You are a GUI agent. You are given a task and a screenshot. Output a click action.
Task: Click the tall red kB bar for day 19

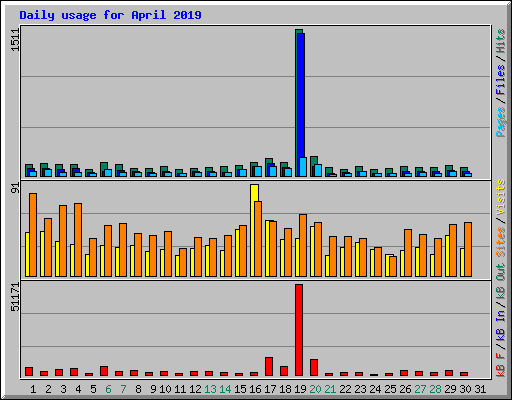[x=299, y=330]
